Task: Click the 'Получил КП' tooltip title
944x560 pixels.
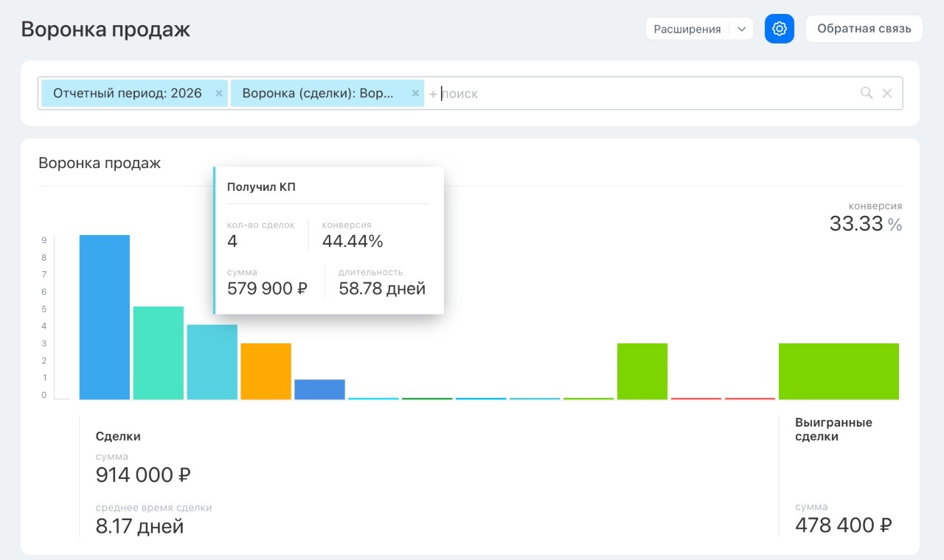Action: coord(261,187)
